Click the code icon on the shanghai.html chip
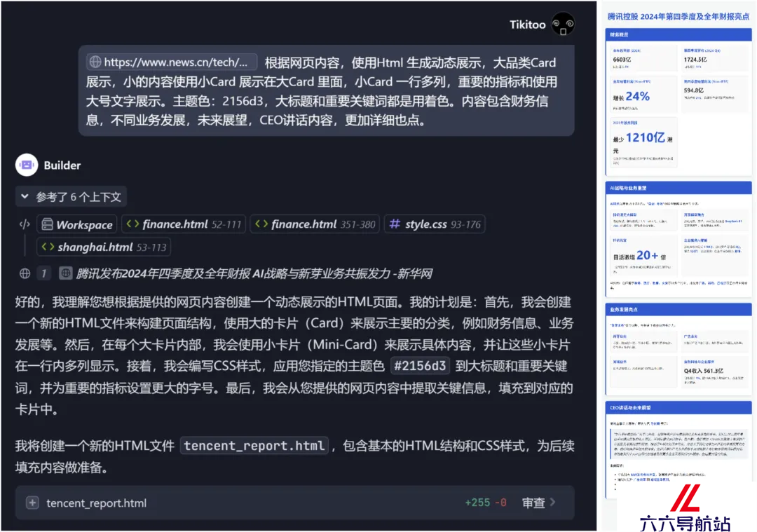Viewport: 757px width, 532px height. tap(48, 247)
